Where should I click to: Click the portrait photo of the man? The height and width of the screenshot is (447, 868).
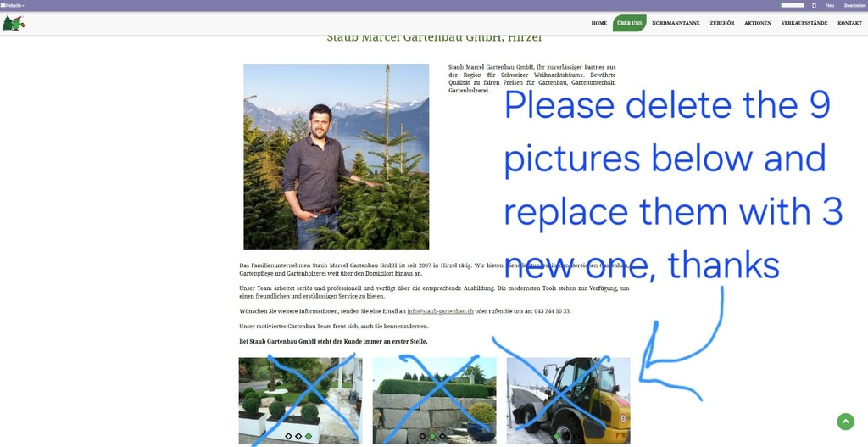coord(336,157)
